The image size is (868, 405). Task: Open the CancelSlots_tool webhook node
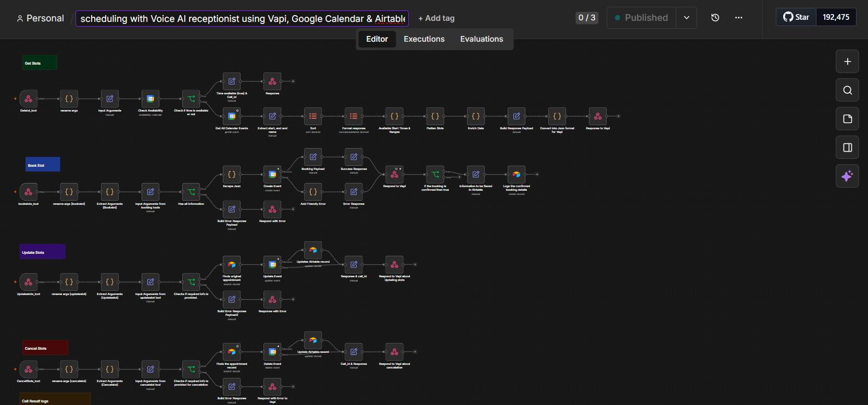pos(28,369)
